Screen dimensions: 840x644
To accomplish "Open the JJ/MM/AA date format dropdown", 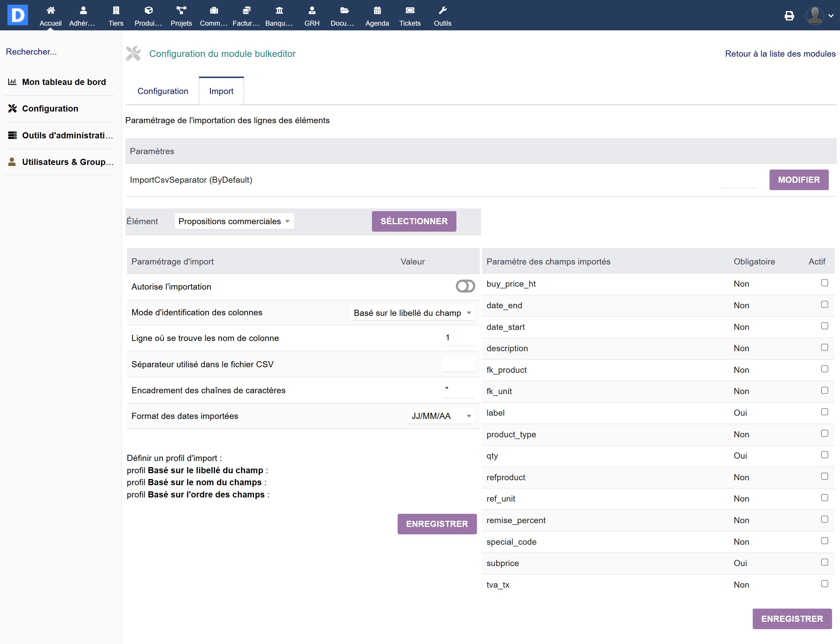I will pos(441,416).
